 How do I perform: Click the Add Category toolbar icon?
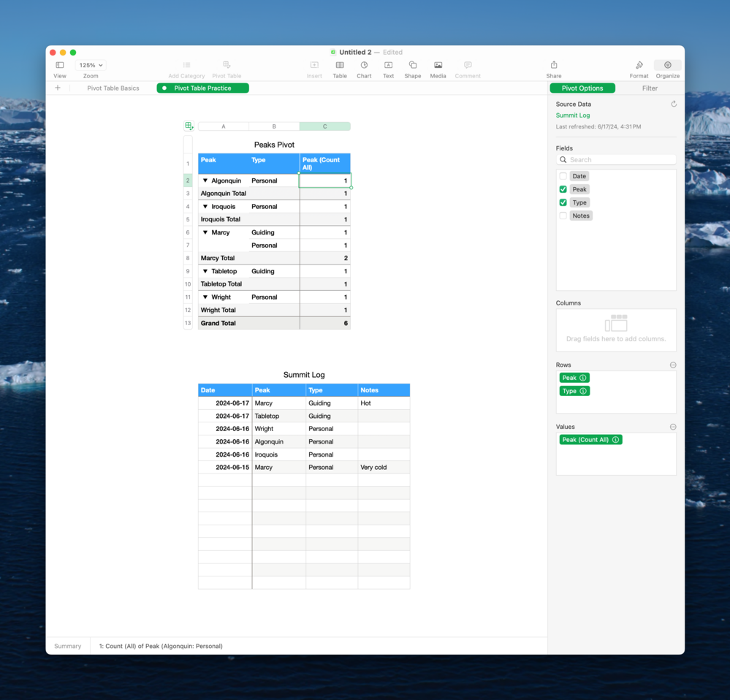tap(186, 65)
